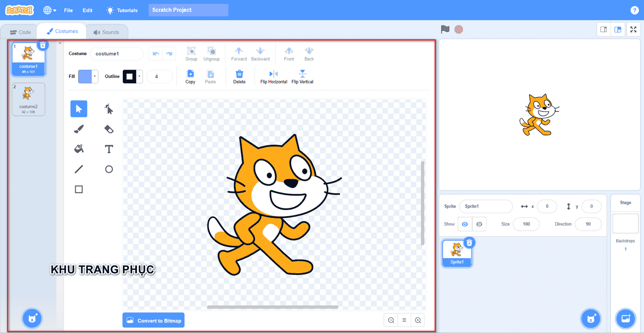Image resolution: width=644 pixels, height=333 pixels.
Task: Show the sprite using eye icon
Action: point(465,224)
